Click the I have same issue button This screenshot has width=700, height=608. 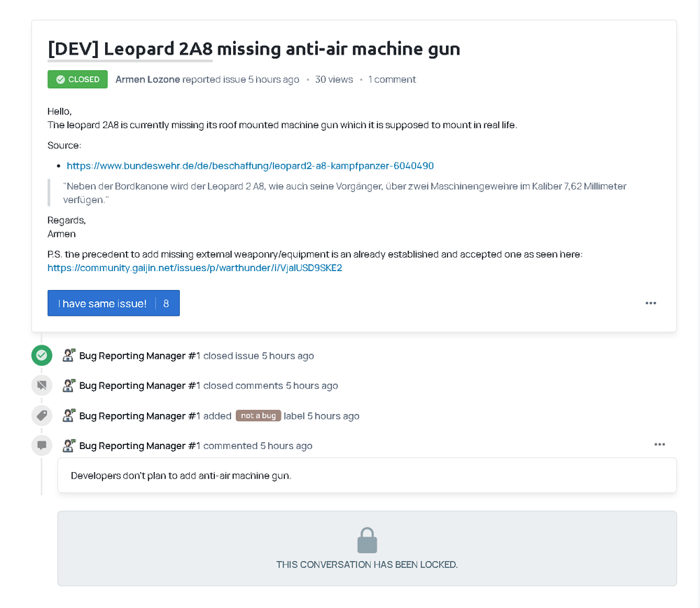click(x=113, y=303)
